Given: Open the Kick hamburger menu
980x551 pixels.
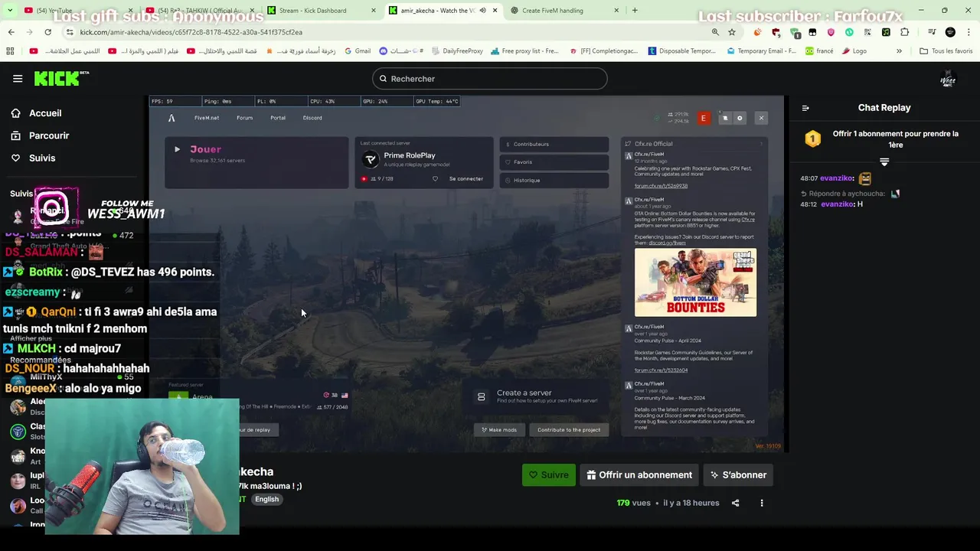Looking at the screenshot, I should [18, 78].
